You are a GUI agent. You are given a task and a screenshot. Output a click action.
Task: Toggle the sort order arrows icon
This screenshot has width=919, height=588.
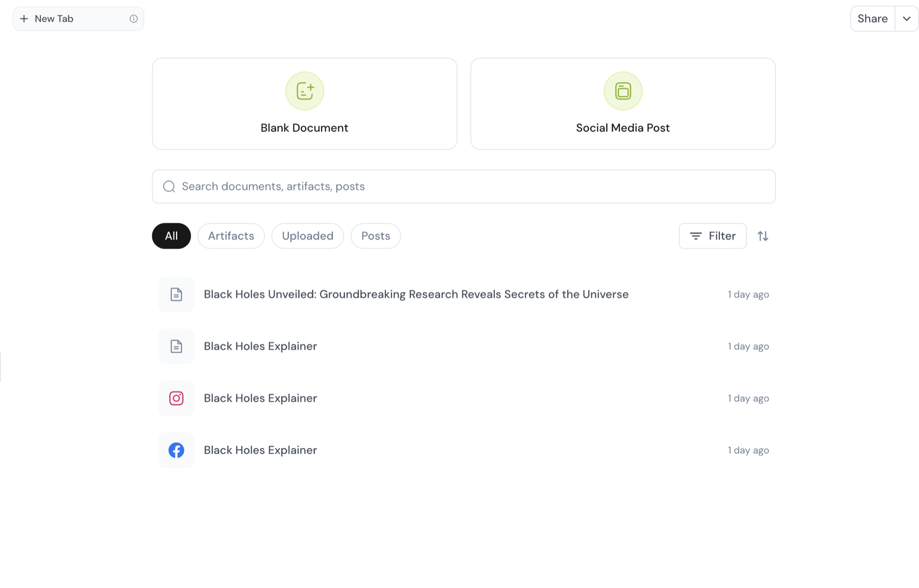763,236
